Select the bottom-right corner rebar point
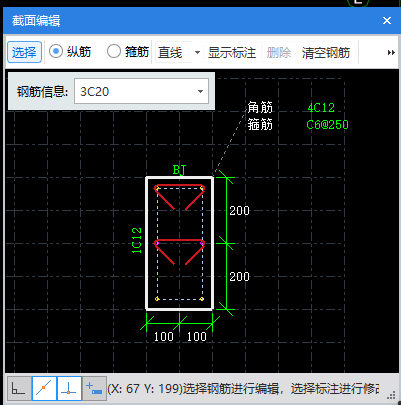 pyautogui.click(x=202, y=299)
